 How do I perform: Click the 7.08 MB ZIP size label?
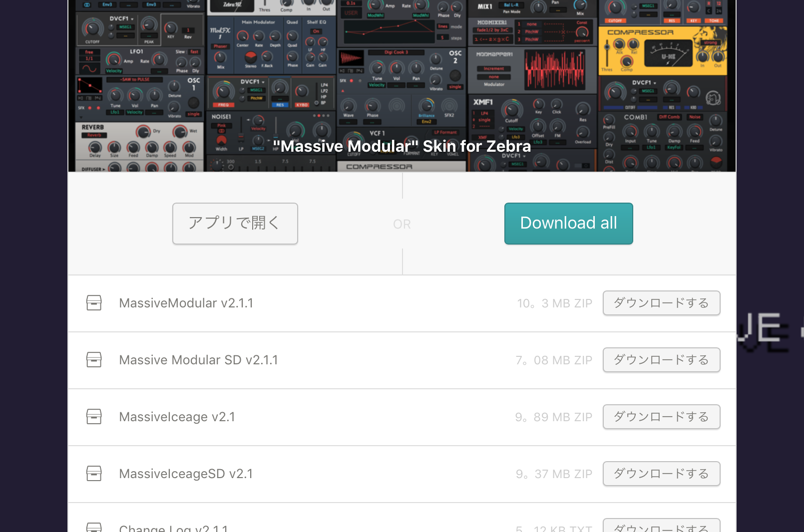[554, 360]
